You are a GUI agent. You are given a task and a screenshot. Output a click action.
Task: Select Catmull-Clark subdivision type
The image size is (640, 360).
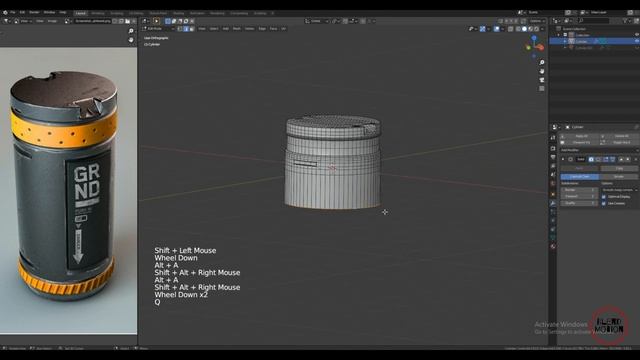[579, 176]
